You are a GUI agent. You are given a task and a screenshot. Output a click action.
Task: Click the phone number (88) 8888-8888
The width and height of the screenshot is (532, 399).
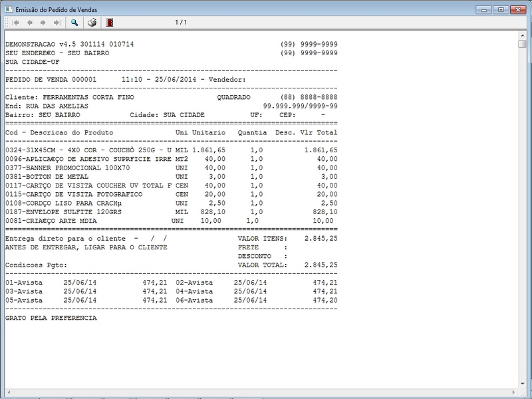click(309, 97)
